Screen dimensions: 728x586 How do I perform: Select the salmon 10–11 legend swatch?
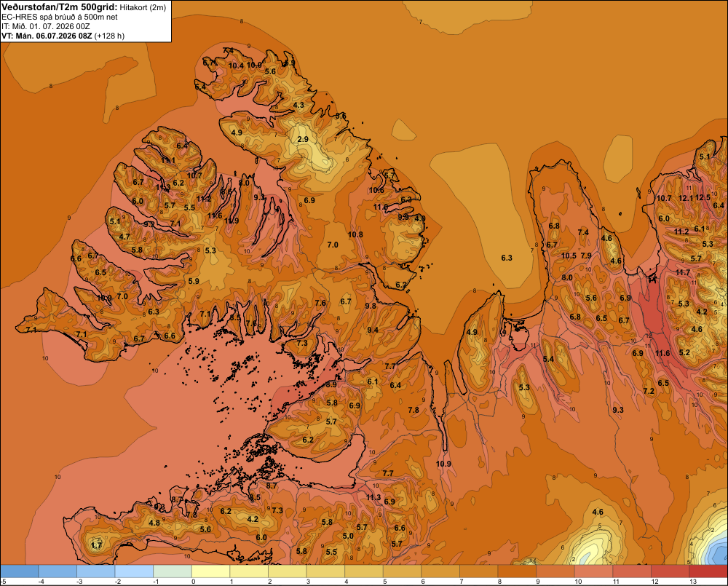[594, 571]
